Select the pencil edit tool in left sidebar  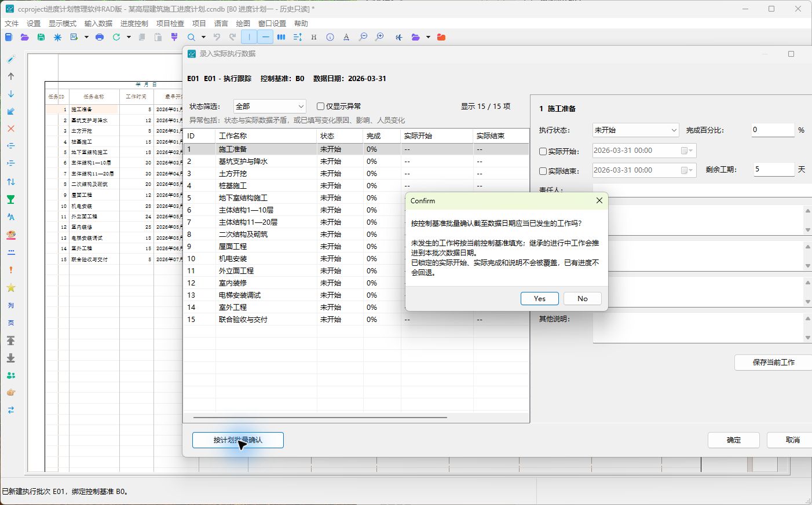11,58
